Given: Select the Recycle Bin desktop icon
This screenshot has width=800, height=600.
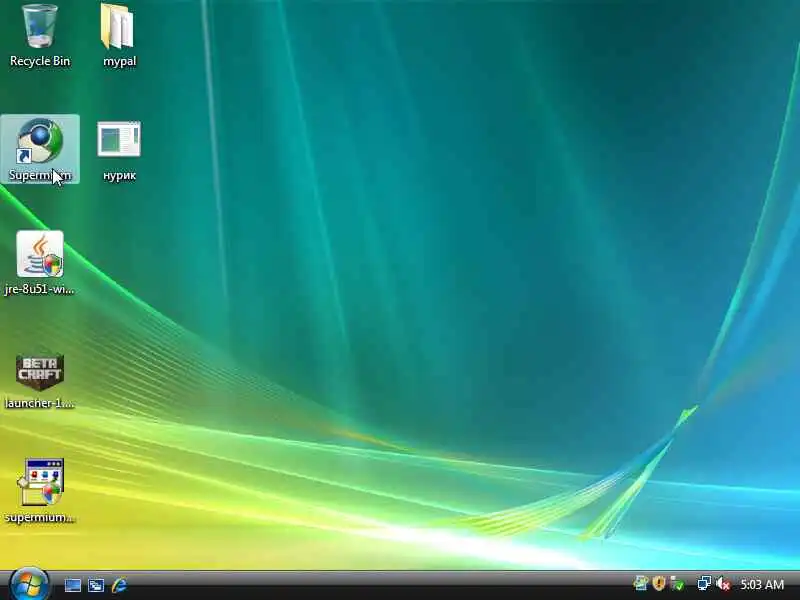Looking at the screenshot, I should click(x=40, y=36).
